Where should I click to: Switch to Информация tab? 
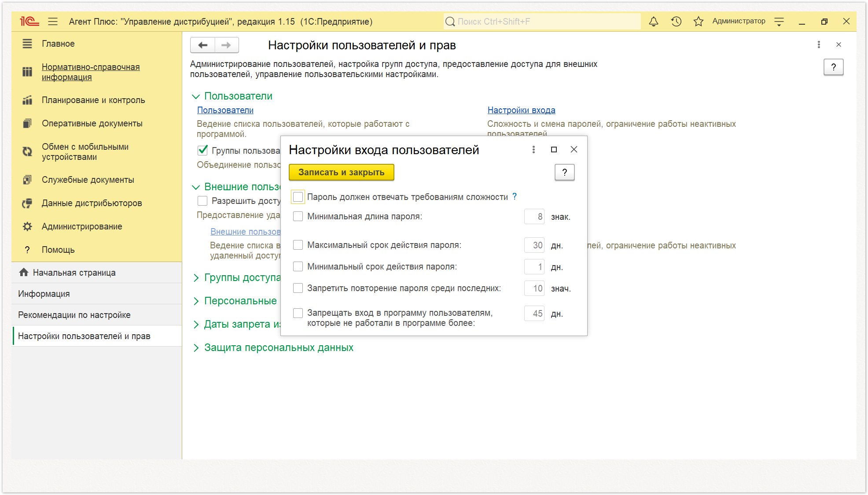pyautogui.click(x=97, y=294)
